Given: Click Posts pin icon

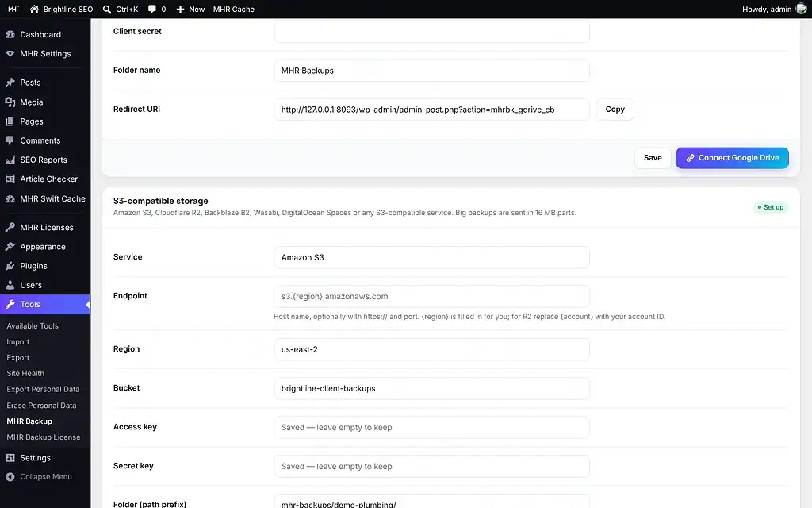Looking at the screenshot, I should pos(10,83).
